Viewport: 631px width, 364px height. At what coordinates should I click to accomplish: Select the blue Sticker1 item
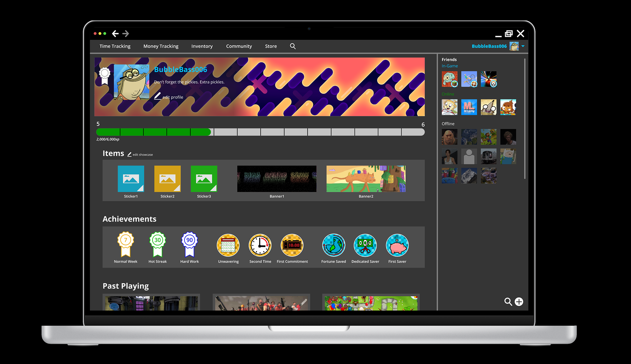(x=131, y=179)
